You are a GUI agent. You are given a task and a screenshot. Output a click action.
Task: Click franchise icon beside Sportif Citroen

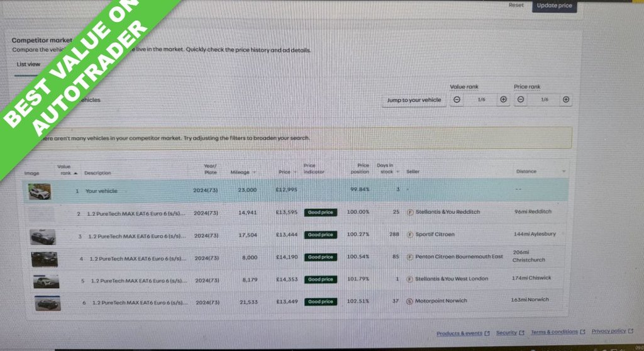(410, 235)
